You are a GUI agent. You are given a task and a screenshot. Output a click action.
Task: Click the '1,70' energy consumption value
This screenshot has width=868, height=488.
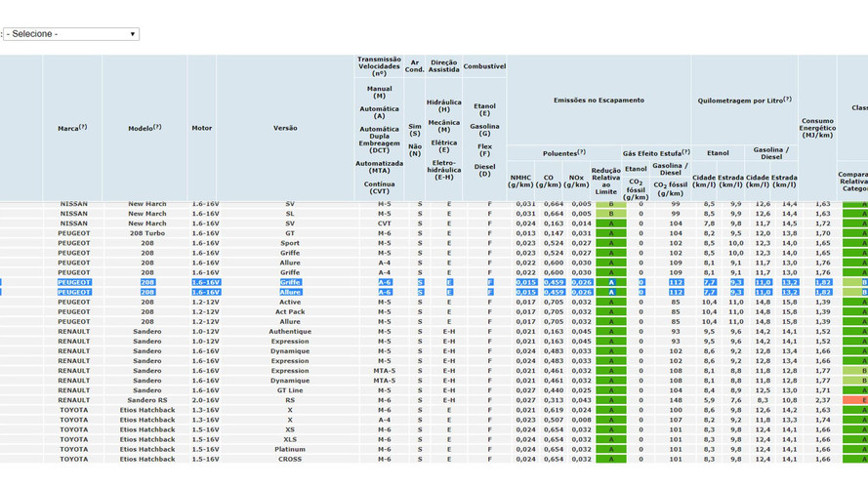pos(823,233)
